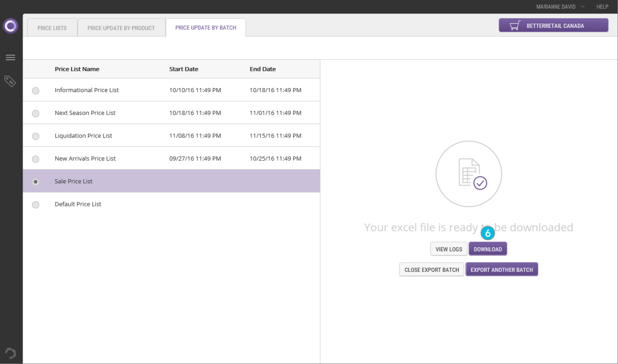Screen dimensions: 618x364
Task: Choose the Default Price List radio button
Action: coord(36,204)
